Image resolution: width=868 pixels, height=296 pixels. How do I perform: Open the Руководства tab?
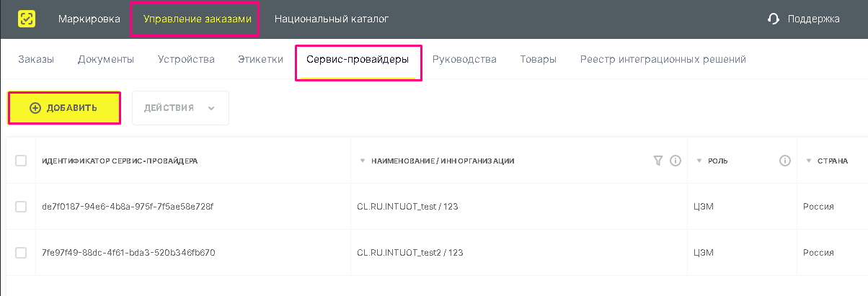coord(464,59)
